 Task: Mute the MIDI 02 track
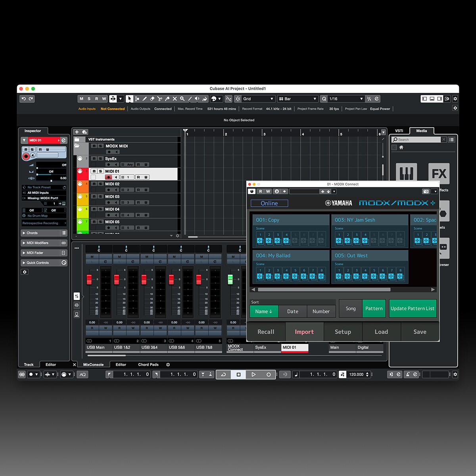point(94,184)
